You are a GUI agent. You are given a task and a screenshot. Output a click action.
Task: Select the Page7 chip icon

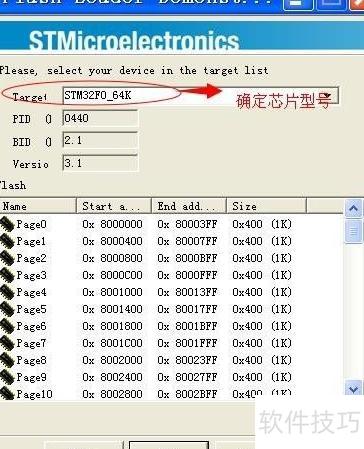pyautogui.click(x=7, y=343)
